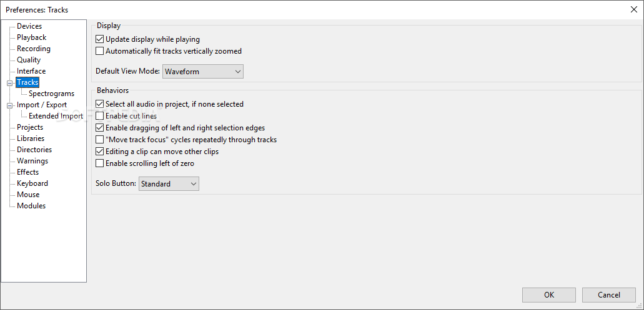
Task: Collapse the Tracks tree node
Action: [10, 83]
